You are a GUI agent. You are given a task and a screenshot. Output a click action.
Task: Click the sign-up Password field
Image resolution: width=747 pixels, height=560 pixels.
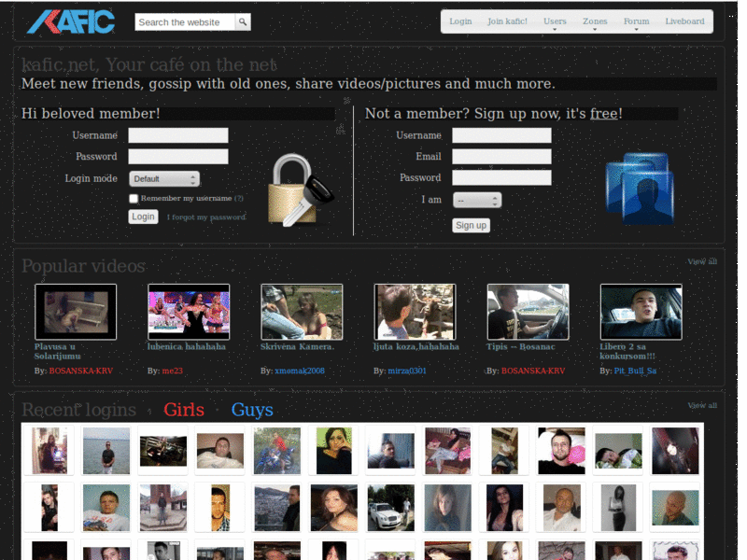[501, 177]
